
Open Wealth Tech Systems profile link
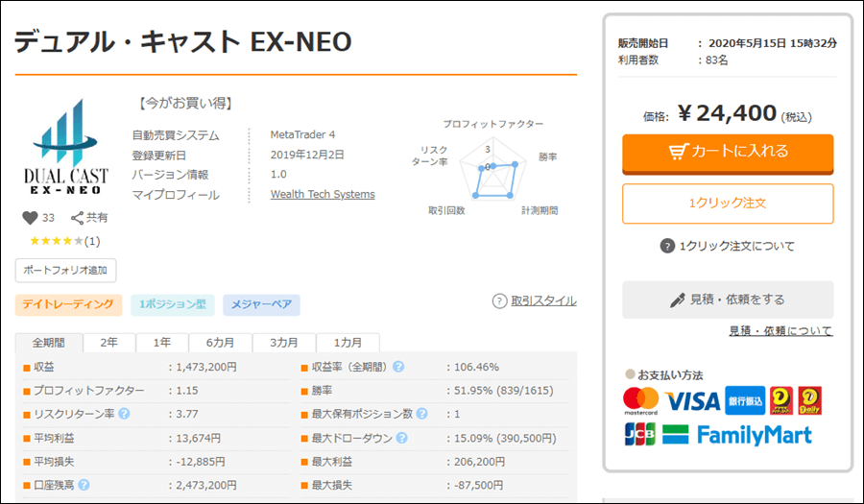323,194
